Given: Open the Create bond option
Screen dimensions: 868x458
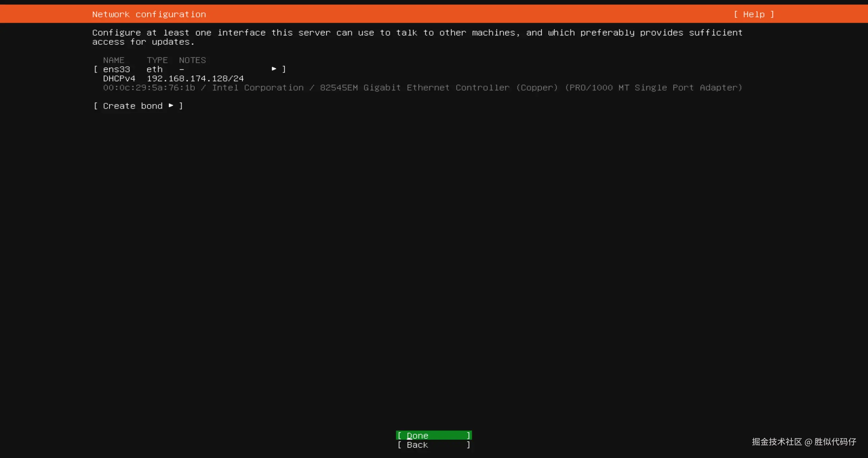Looking at the screenshot, I should [138, 106].
